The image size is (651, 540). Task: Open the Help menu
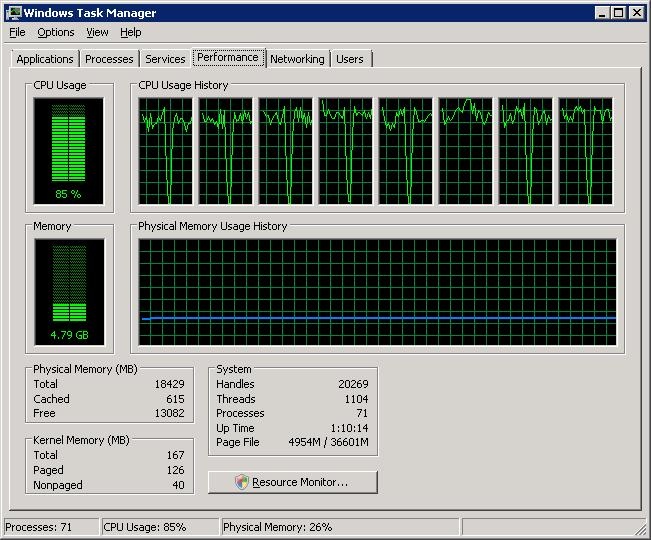pos(130,32)
